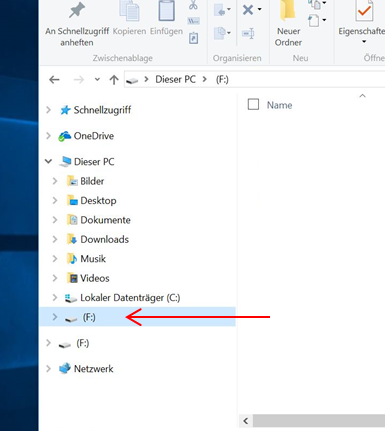
Task: Open the Downloads folder in sidebar
Action: click(105, 239)
